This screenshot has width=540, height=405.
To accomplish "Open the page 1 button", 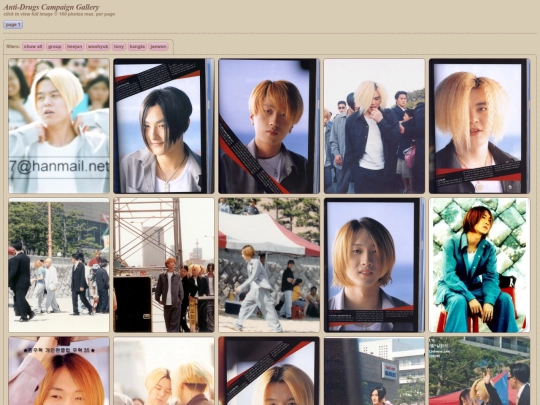I will coord(13,24).
